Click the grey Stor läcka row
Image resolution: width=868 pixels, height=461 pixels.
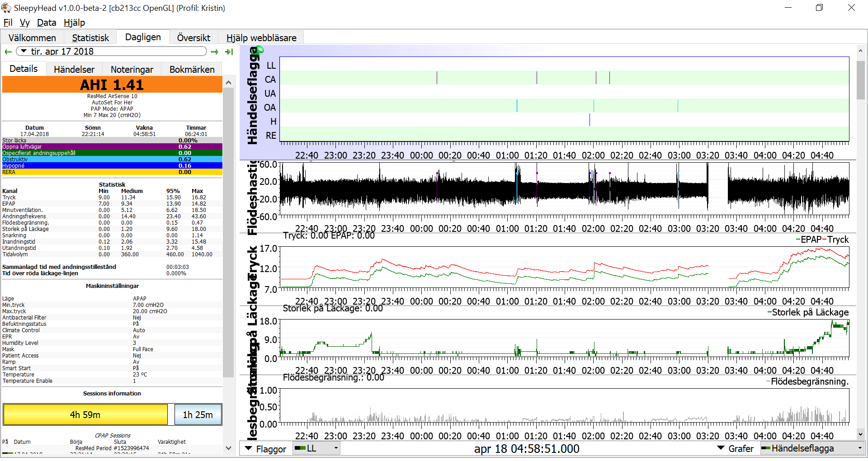112,141
